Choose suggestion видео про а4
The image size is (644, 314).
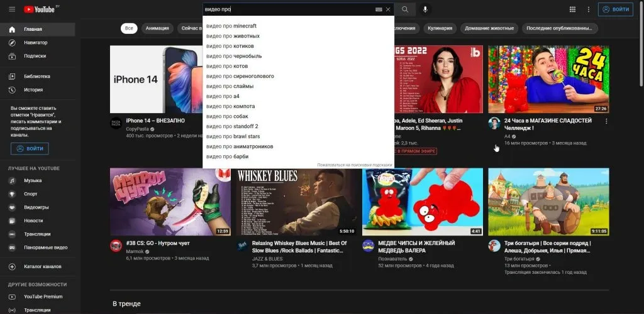[x=298, y=96]
